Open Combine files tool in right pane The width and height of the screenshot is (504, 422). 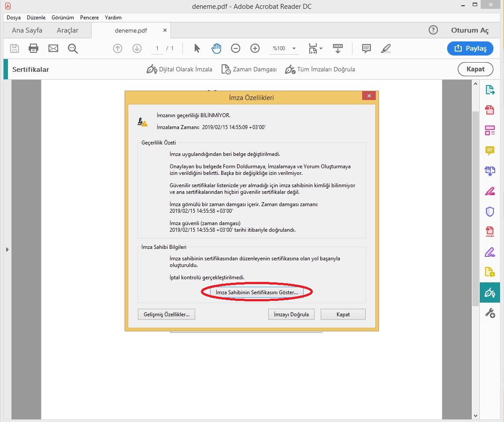coord(489,171)
